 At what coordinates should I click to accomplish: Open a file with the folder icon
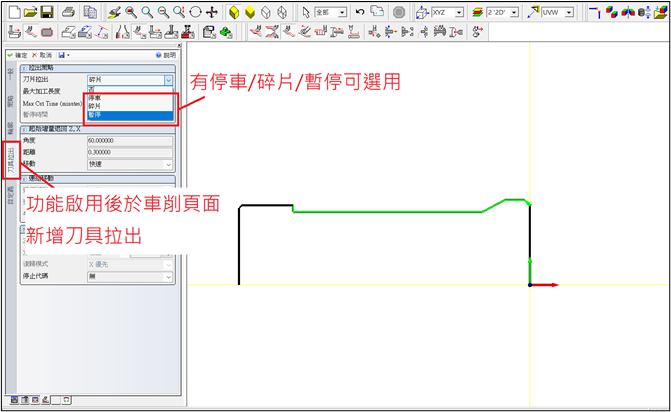coord(29,12)
